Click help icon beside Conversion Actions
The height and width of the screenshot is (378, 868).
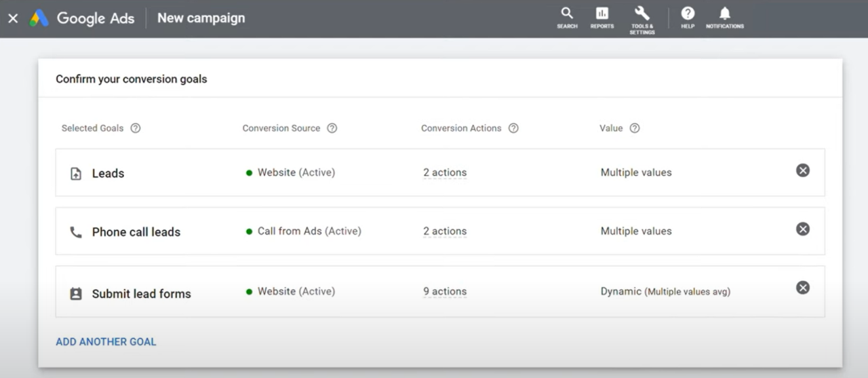coord(513,128)
